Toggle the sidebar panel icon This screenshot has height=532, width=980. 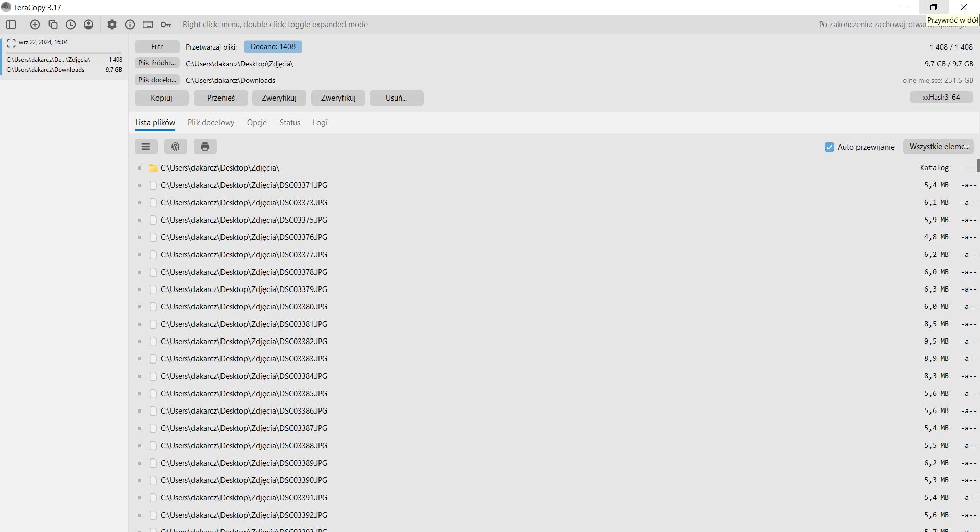click(11, 24)
